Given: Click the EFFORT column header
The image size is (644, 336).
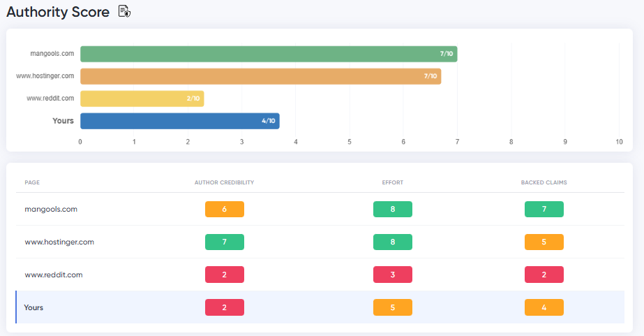Looking at the screenshot, I should [393, 182].
